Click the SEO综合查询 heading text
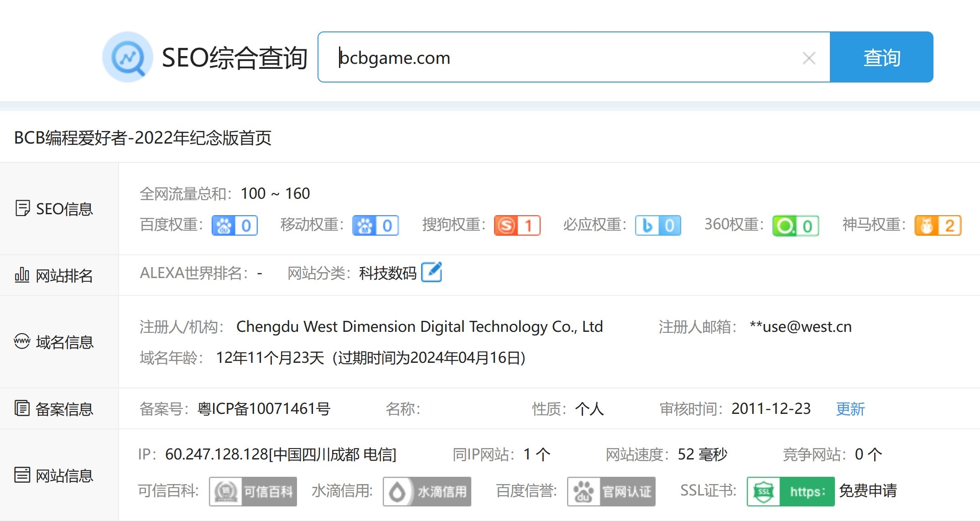Viewport: 980px width, 521px height. pos(235,58)
